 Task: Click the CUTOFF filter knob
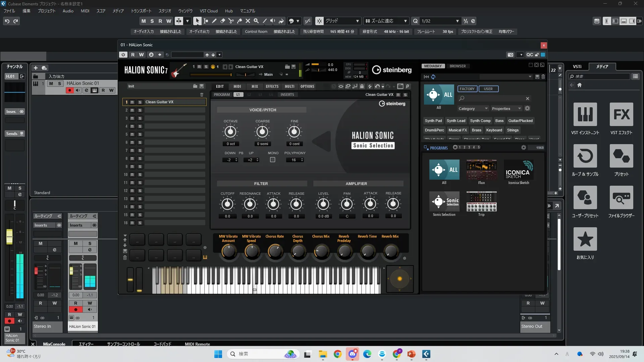point(227,204)
